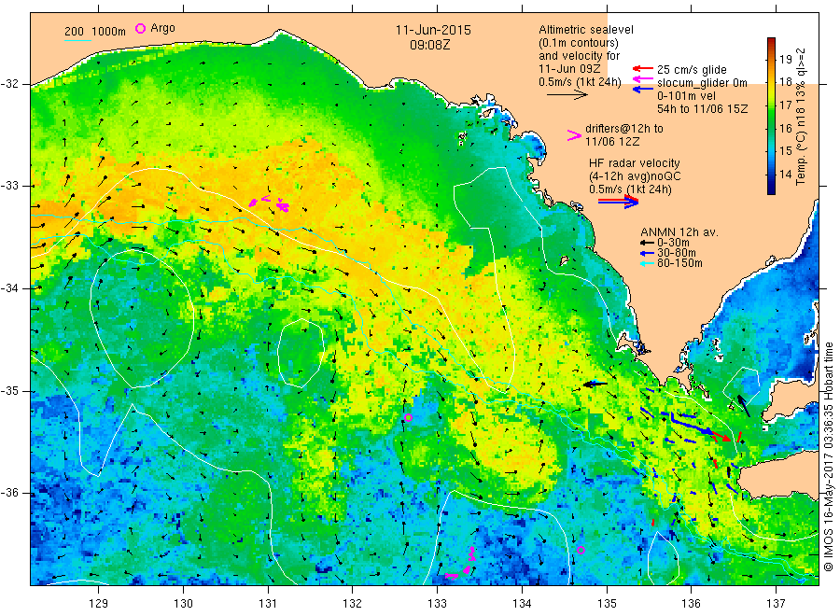
Task: Click the 136 longitude axis label
Action: [691, 604]
